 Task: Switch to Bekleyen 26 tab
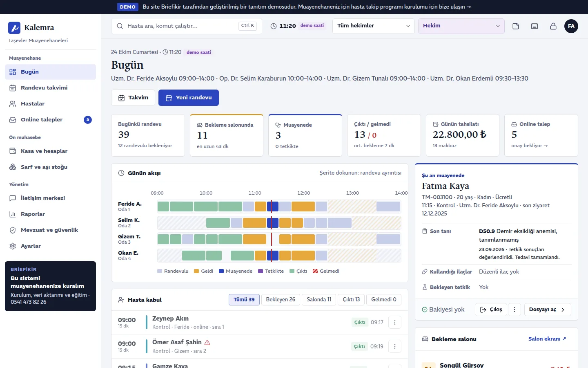click(281, 300)
